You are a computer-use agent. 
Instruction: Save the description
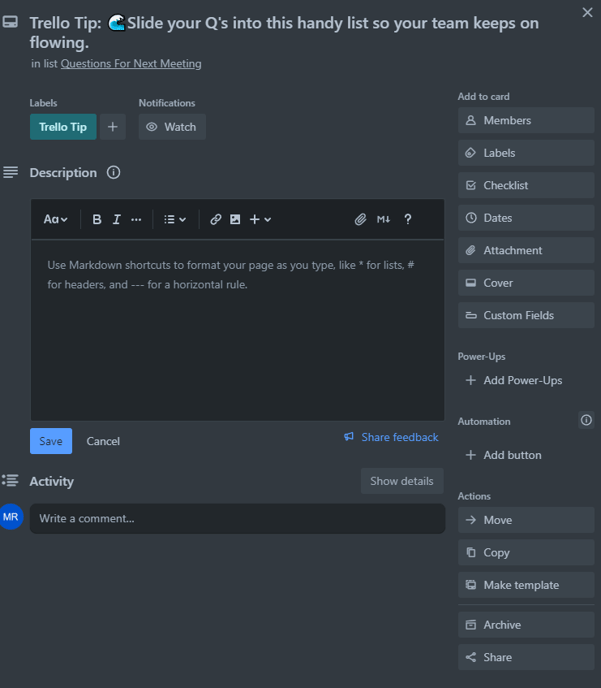click(51, 441)
